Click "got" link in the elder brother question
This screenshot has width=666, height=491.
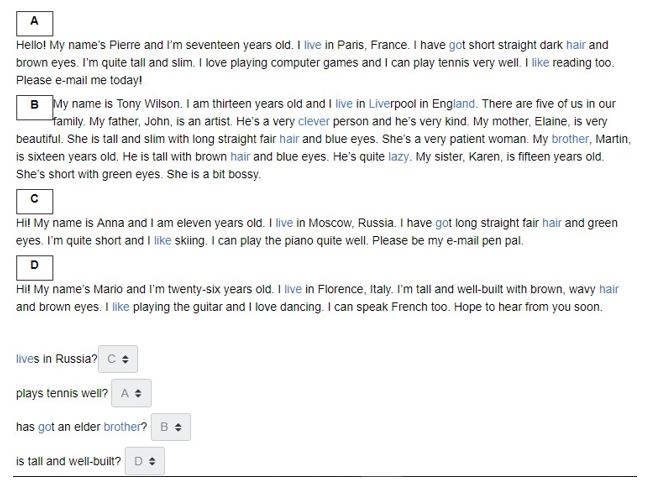point(46,427)
